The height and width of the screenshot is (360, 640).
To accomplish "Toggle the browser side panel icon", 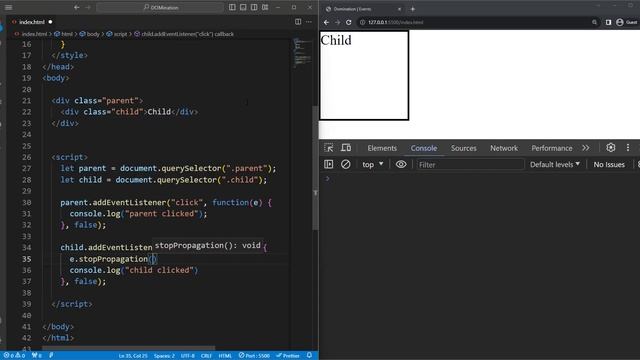I will 608,22.
